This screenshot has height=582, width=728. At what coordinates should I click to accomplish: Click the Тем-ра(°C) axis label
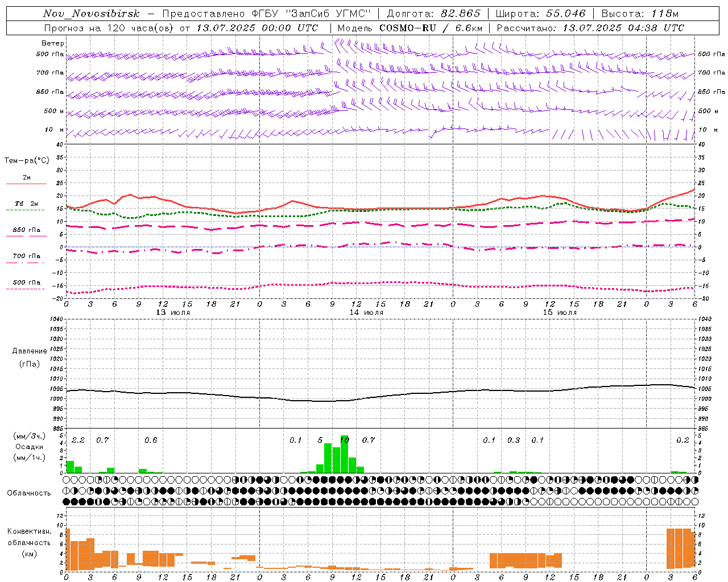coord(27,161)
